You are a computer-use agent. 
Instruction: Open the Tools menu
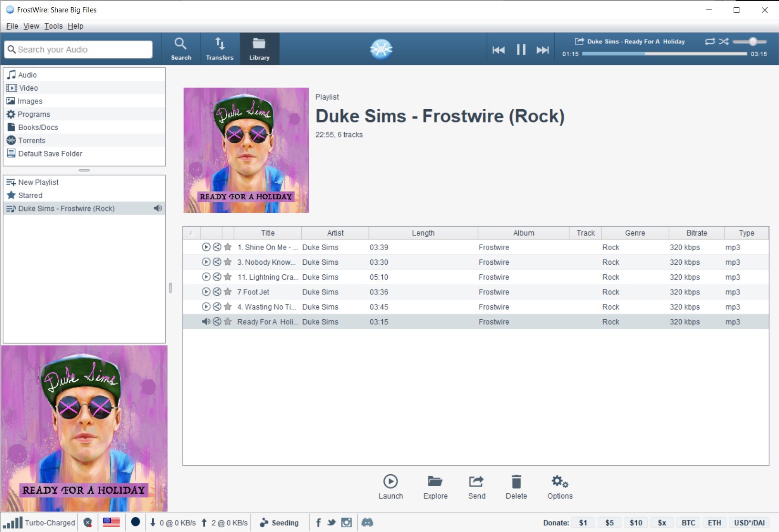pos(53,26)
